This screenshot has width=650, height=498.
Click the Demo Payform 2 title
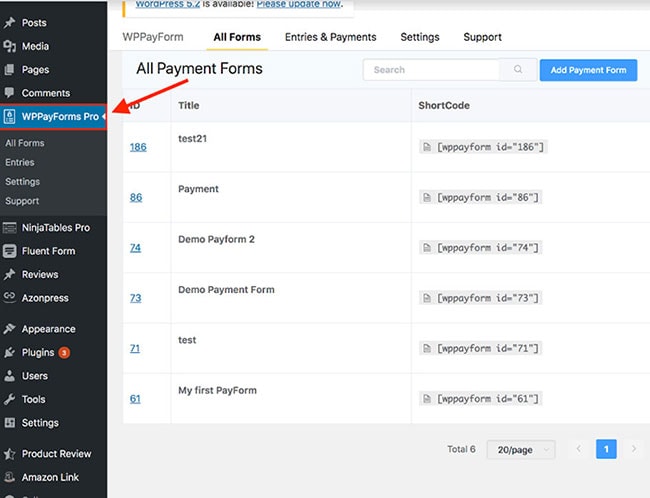pyautogui.click(x=216, y=239)
